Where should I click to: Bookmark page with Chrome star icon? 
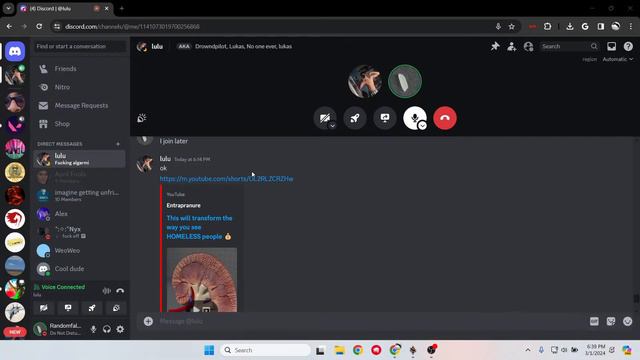[x=511, y=27]
